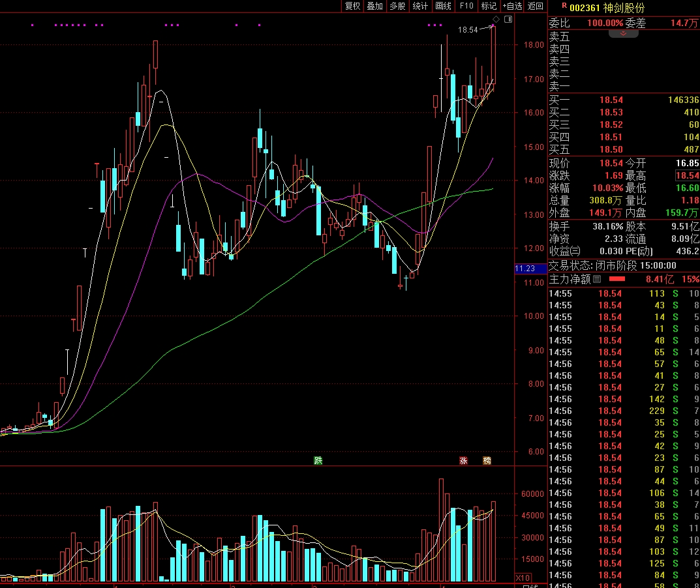Image resolution: width=700 pixels, height=588 pixels.
Task: Toggle the side panel icon near chart corner
Action: point(508,20)
